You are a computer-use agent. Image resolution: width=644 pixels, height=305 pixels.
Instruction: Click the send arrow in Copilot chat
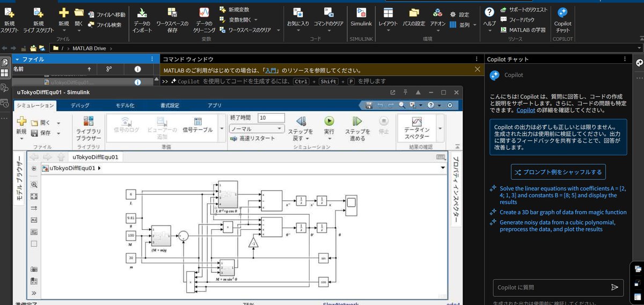pos(614,287)
